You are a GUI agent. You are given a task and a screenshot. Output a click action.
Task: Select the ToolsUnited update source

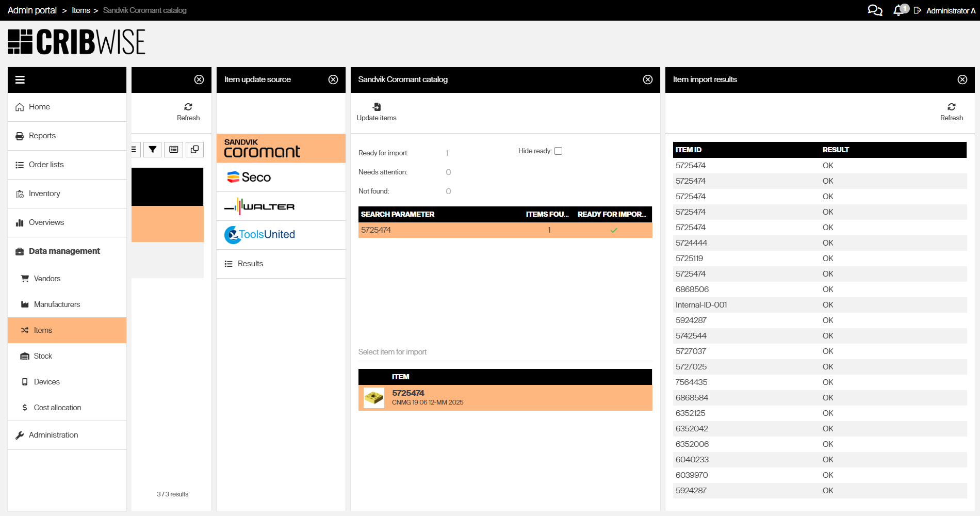click(x=281, y=235)
